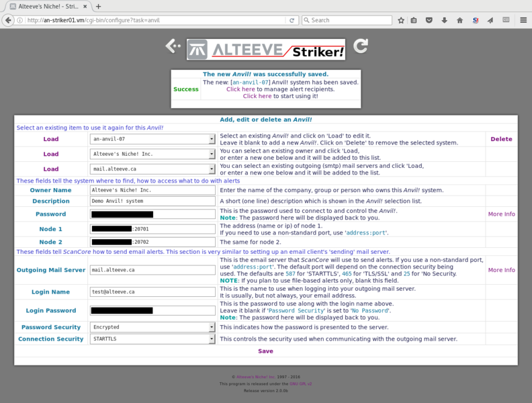Open the an-anvil-07 Anvil dropdown

coord(152,139)
